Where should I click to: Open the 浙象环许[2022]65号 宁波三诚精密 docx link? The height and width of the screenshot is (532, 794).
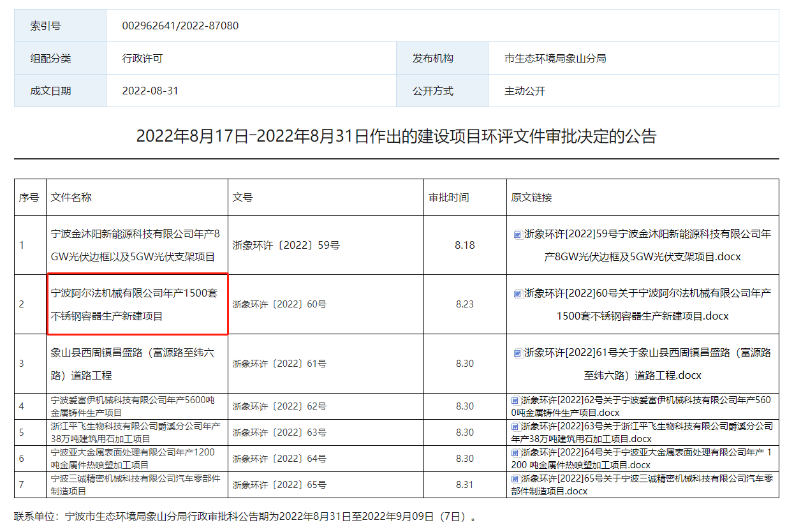(x=643, y=485)
